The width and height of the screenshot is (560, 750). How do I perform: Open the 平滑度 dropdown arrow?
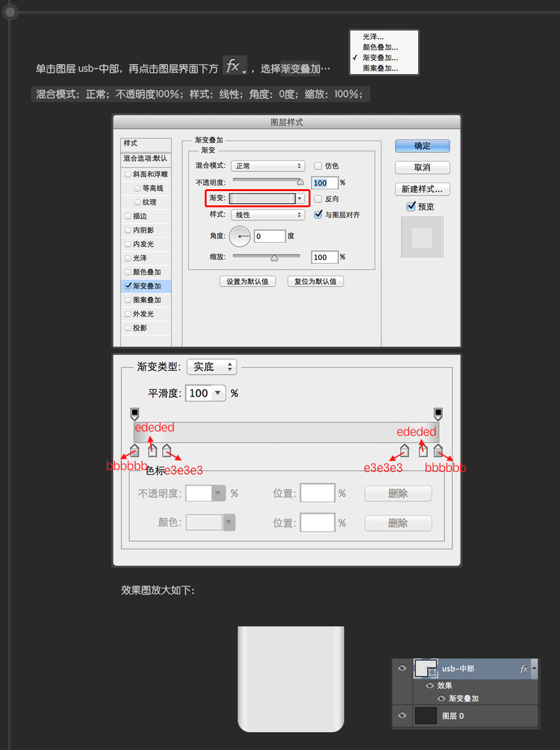pyautogui.click(x=218, y=393)
